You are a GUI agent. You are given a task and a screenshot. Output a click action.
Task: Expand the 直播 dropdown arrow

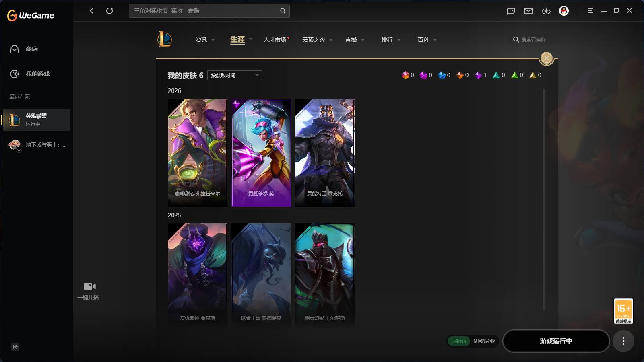click(363, 40)
